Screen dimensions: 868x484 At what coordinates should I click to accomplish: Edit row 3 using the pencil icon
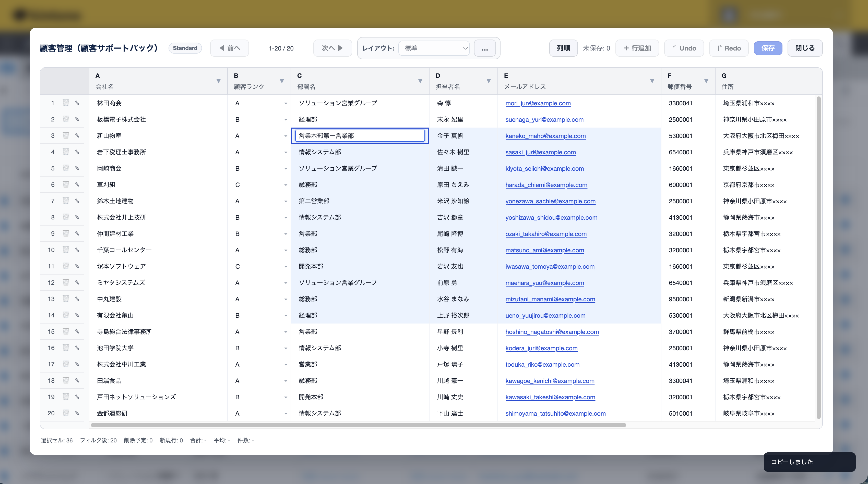[x=77, y=136]
